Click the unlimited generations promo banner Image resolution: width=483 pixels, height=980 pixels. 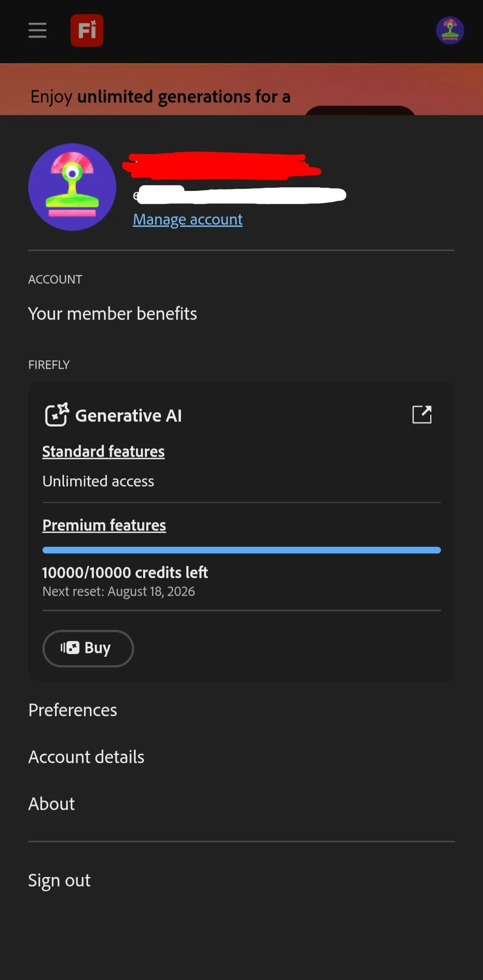(241, 89)
